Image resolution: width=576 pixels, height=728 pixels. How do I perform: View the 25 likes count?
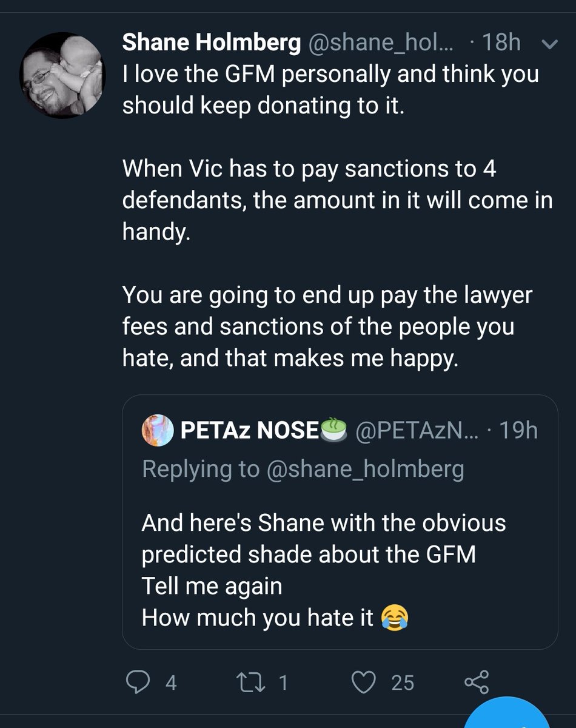click(x=402, y=683)
